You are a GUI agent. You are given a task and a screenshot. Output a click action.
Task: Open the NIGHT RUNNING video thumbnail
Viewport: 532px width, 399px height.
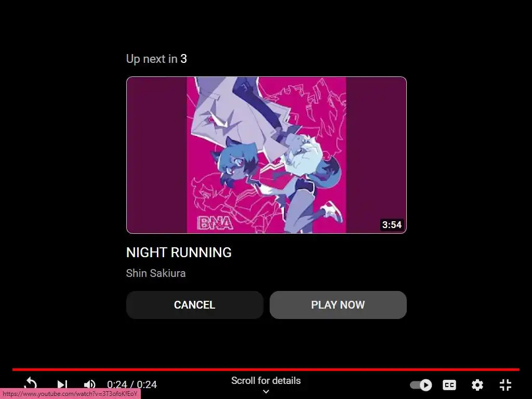click(267, 155)
